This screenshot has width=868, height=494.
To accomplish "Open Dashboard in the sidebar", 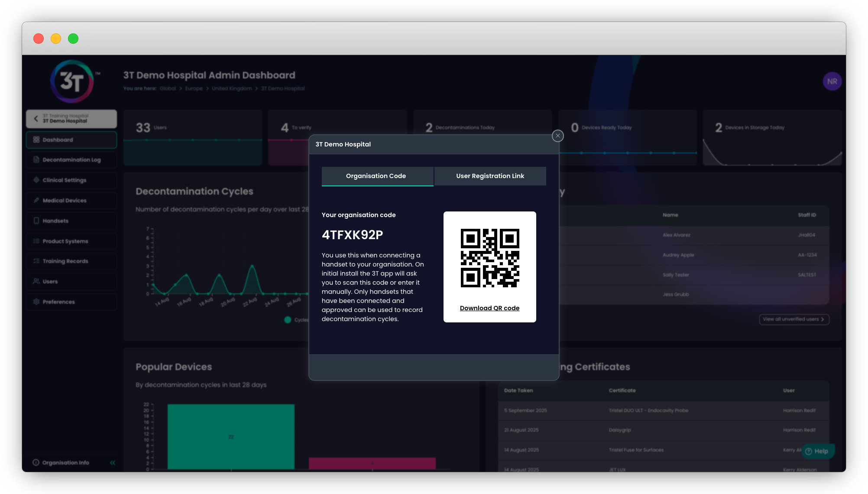I will (71, 140).
